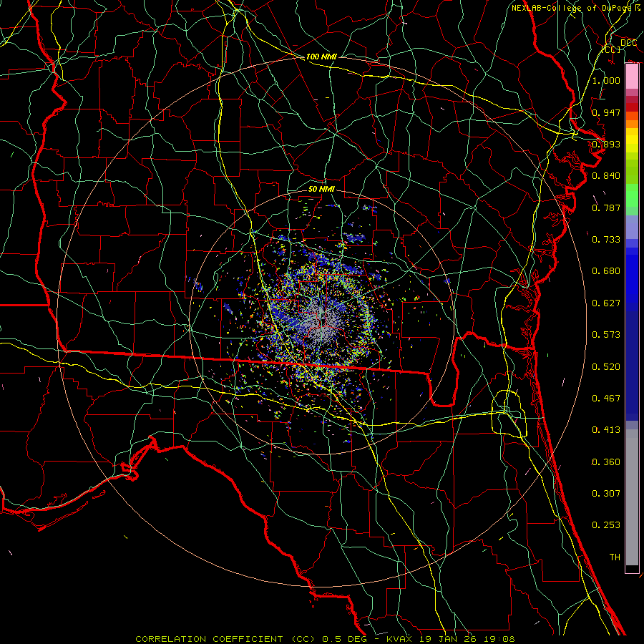644x644 pixels.
Task: Click the 0.413 legend value
Action: click(x=606, y=430)
